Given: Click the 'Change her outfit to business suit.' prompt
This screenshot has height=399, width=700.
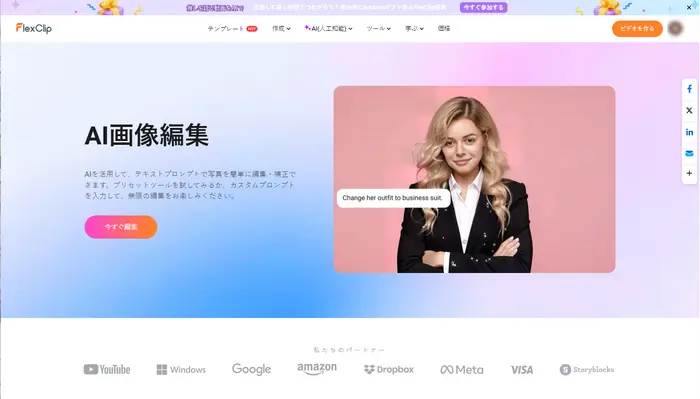Looking at the screenshot, I should coord(393,198).
